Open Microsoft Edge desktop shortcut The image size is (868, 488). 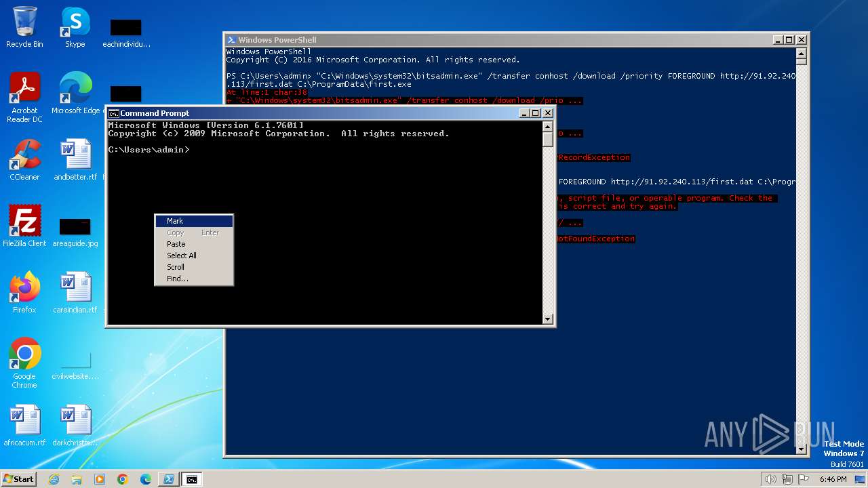click(x=75, y=94)
